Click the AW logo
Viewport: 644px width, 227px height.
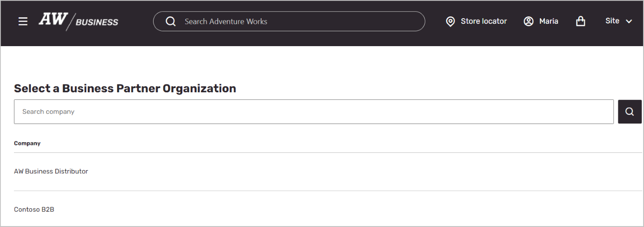52,20
